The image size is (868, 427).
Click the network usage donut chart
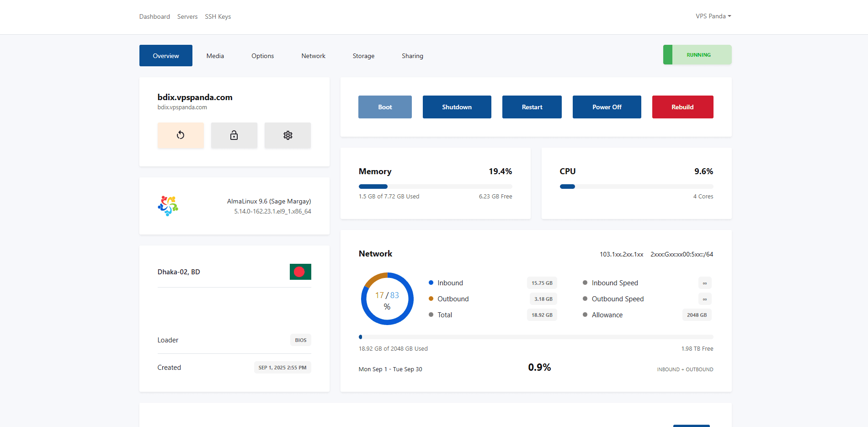pos(387,299)
